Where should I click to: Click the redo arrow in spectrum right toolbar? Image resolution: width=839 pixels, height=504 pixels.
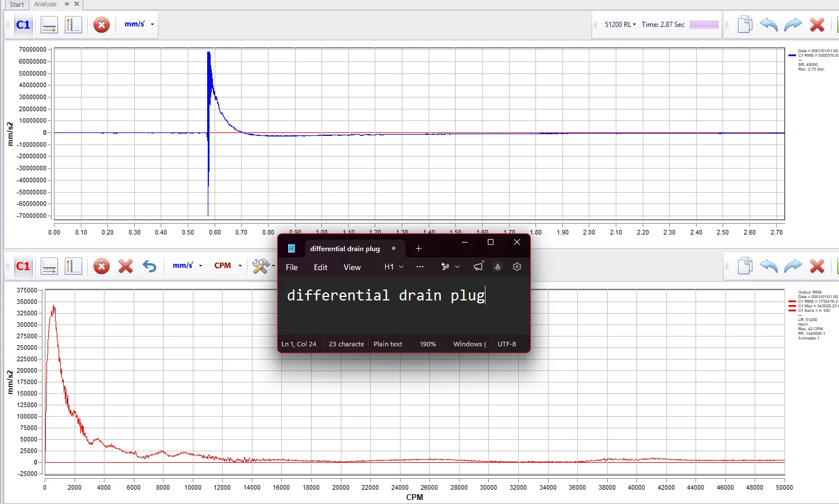(793, 266)
